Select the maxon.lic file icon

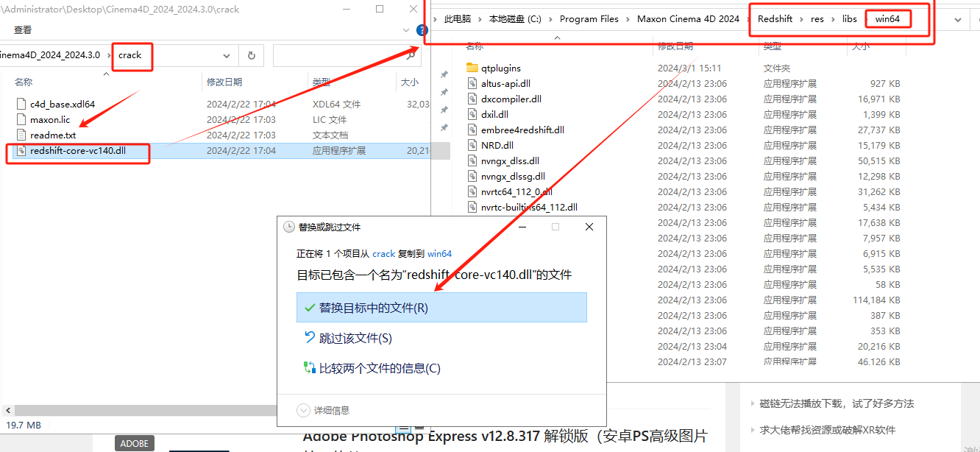[x=21, y=120]
